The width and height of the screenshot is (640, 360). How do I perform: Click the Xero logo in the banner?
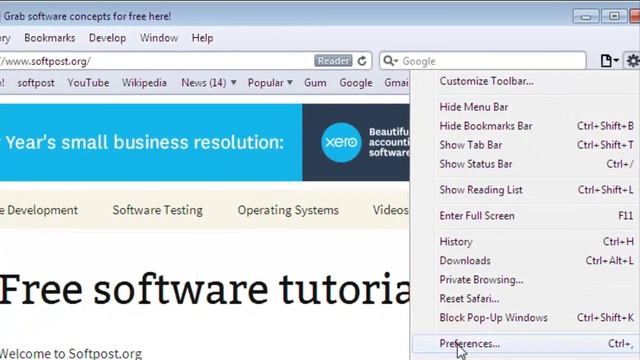pyautogui.click(x=341, y=142)
